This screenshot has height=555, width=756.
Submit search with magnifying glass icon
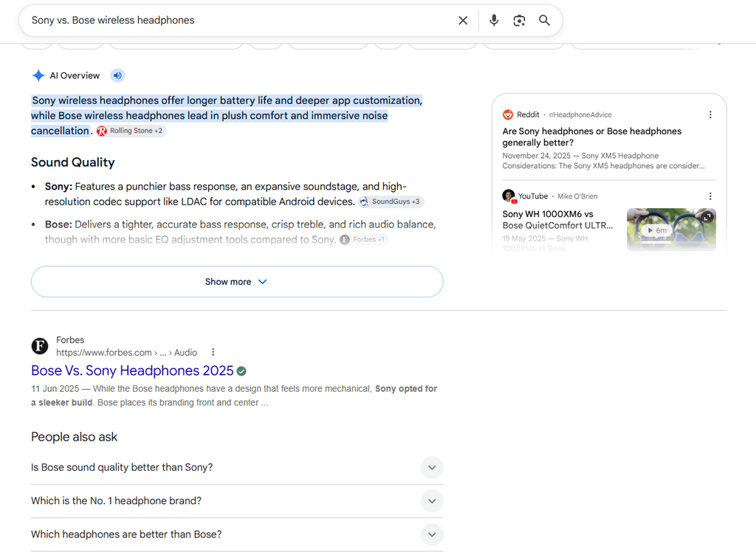tap(544, 20)
